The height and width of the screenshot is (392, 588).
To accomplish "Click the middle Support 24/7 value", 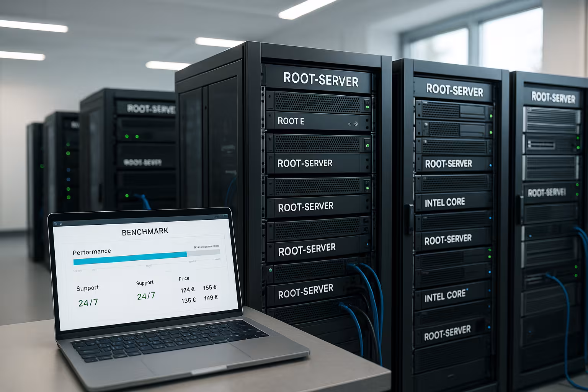I will point(146,296).
